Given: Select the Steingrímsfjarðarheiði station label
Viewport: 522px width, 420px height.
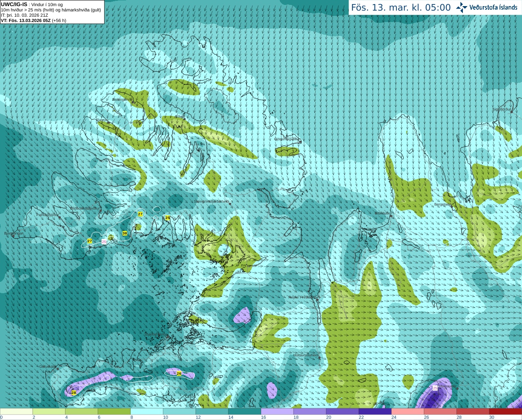Looking at the screenshot, I should coord(211,201).
